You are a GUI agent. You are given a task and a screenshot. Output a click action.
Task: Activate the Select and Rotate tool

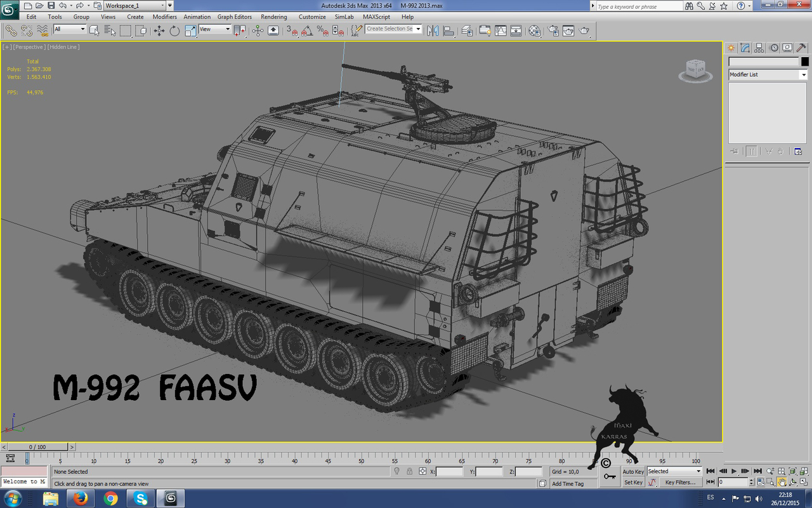pos(174,30)
